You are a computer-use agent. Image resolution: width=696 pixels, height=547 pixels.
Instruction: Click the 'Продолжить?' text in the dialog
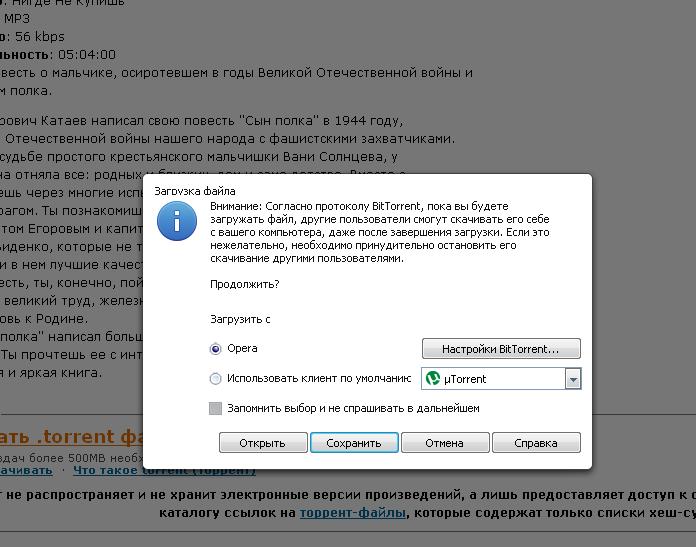pyautogui.click(x=245, y=284)
